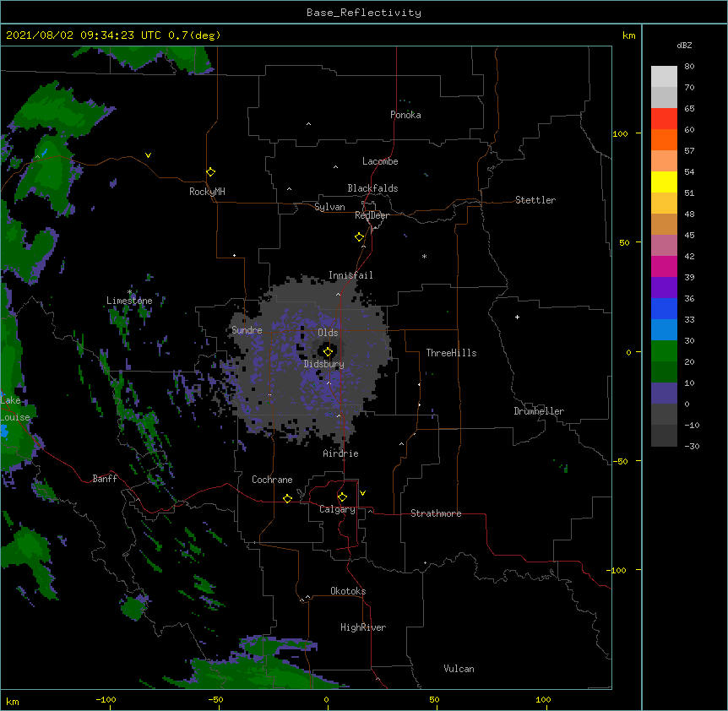The height and width of the screenshot is (711, 728).
Task: Click the Lake Louise label
Action: [x=15, y=409]
